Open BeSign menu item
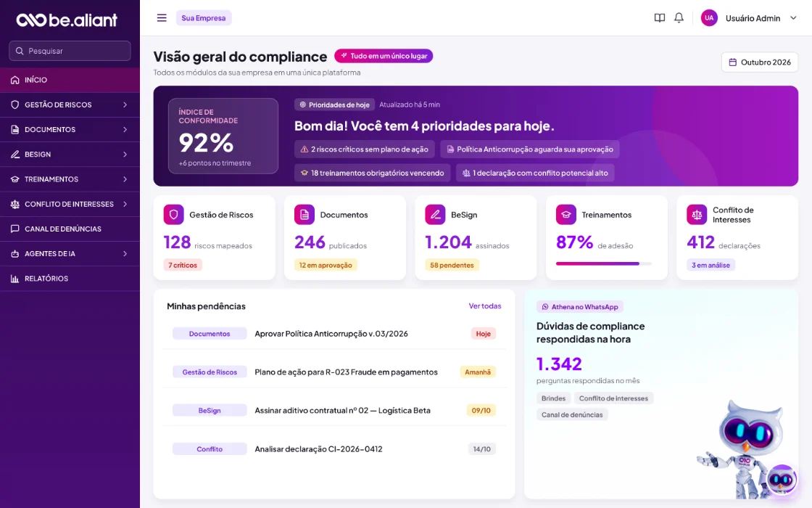The height and width of the screenshot is (508, 812). pos(70,155)
